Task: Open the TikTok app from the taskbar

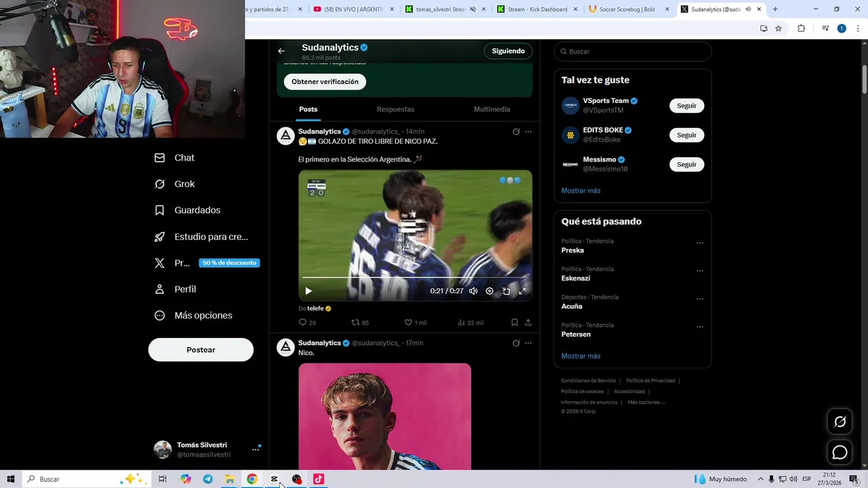Action: coord(319,479)
